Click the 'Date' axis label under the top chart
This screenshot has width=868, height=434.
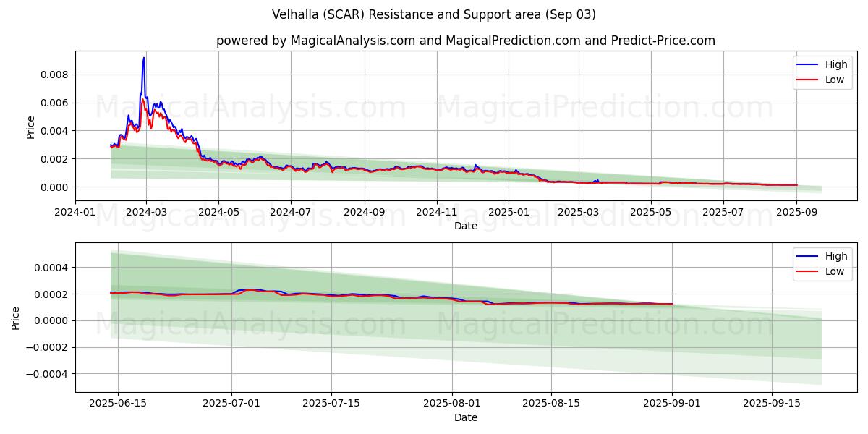[465, 226]
